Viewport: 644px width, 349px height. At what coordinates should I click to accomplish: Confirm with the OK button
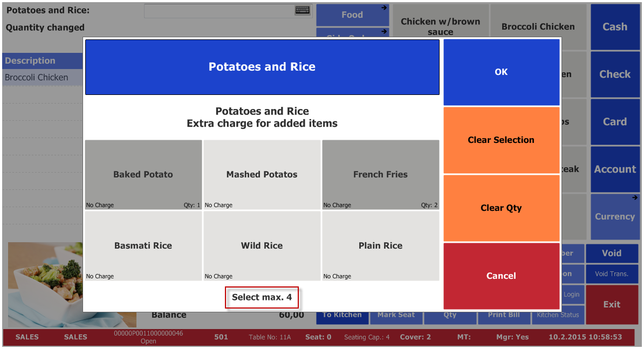[501, 72]
